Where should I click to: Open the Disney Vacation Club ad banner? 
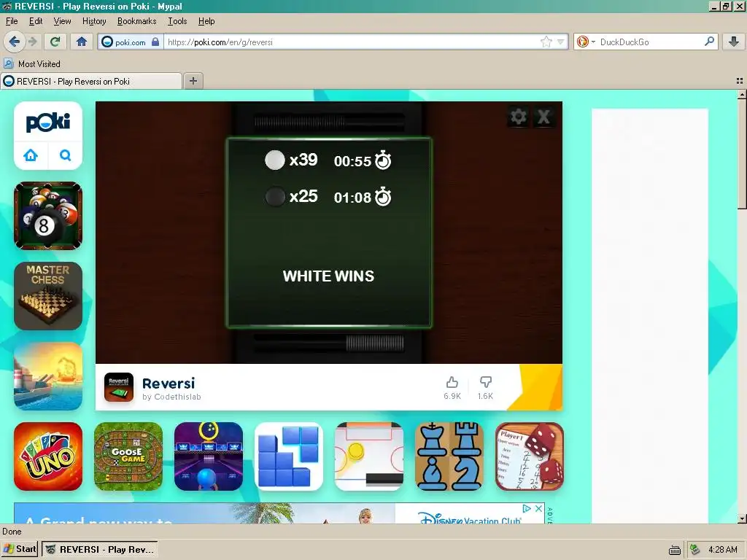pyautogui.click(x=279, y=513)
